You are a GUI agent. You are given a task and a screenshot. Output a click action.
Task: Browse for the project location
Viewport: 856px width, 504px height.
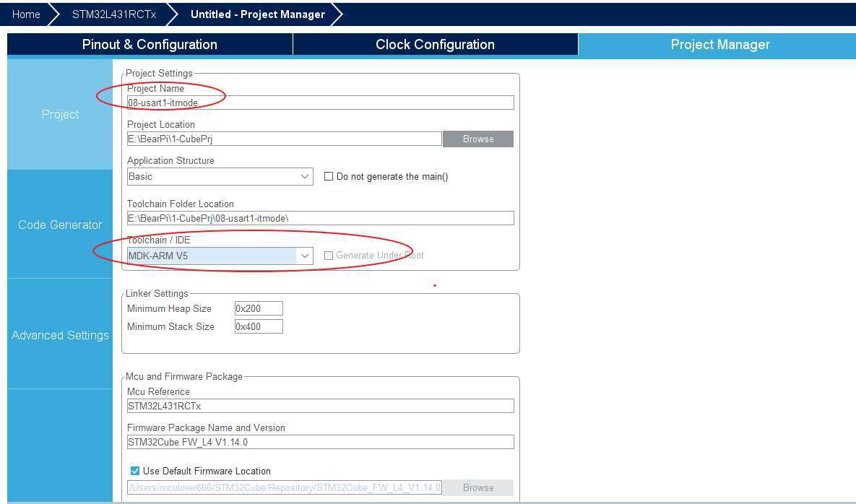coord(478,139)
